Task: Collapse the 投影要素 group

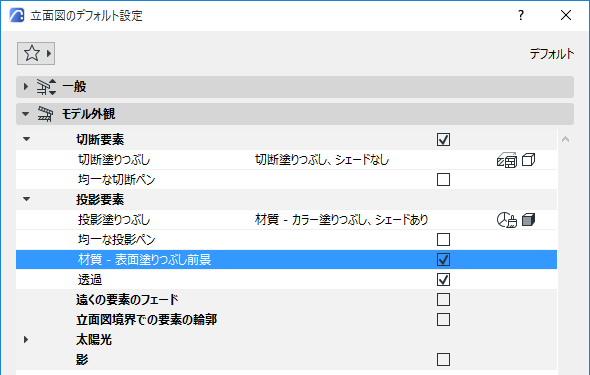Action: [x=26, y=199]
